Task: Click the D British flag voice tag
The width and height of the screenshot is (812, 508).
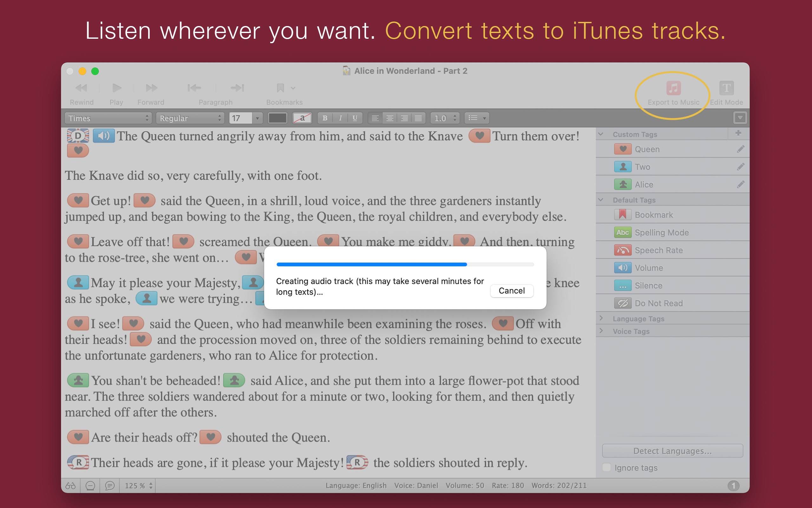Action: coord(78,136)
